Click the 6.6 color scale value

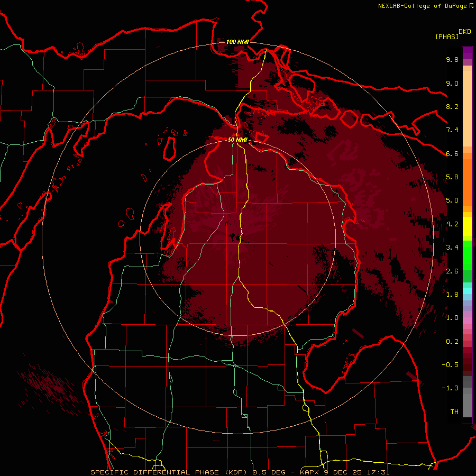pyautogui.click(x=452, y=153)
